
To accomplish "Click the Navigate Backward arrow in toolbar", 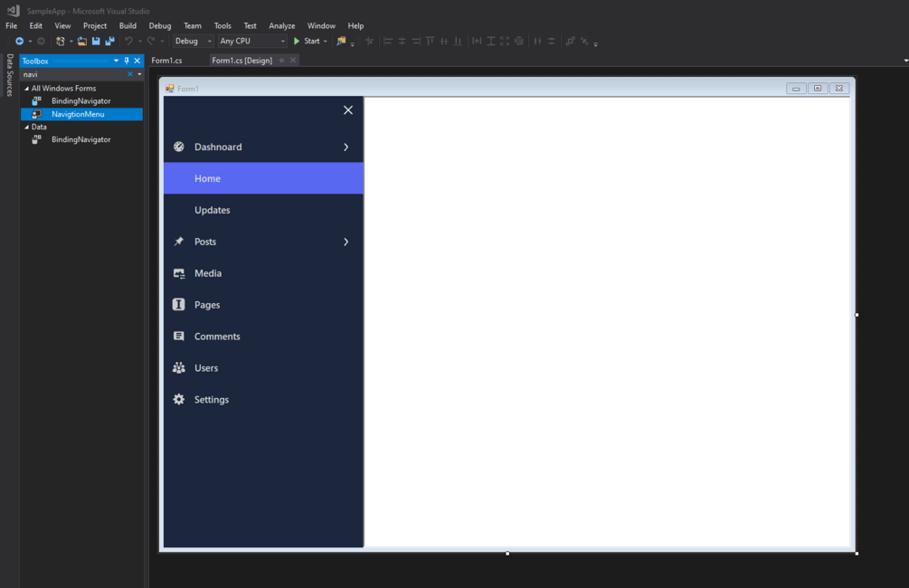I will tap(19, 42).
